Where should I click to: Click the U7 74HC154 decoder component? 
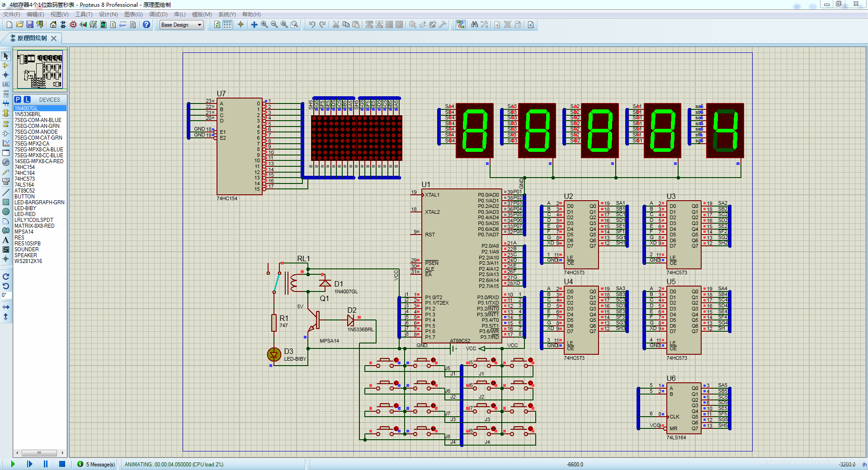240,147
